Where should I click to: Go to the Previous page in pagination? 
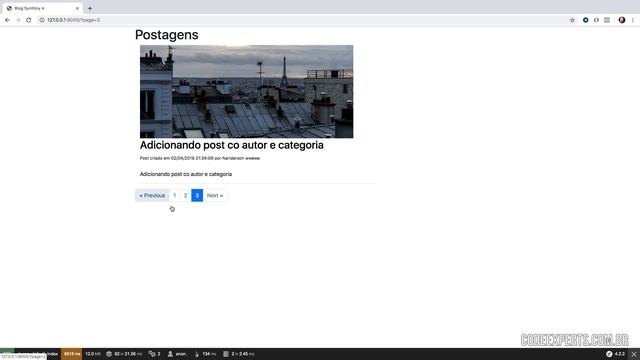pos(152,196)
